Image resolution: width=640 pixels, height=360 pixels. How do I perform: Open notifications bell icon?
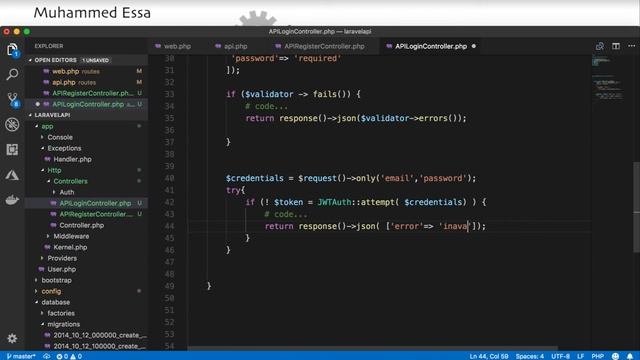630,356
